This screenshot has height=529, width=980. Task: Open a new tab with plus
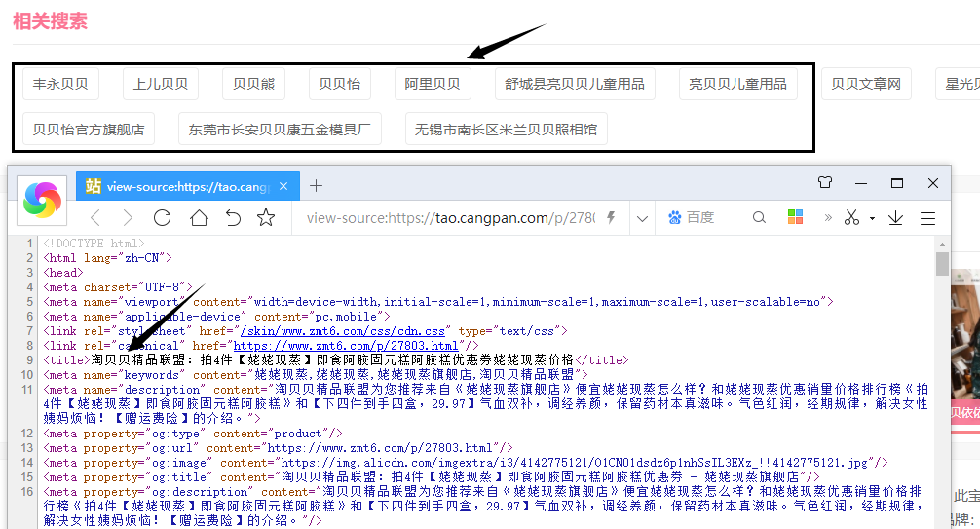[x=317, y=186]
